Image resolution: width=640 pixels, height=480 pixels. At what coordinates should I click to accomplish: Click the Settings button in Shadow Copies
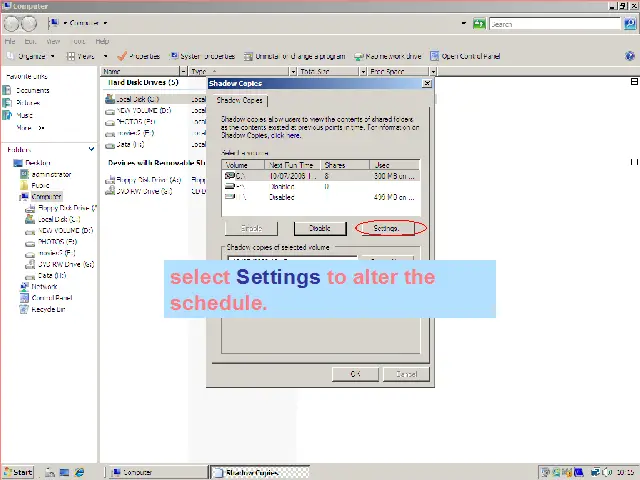(x=389, y=229)
